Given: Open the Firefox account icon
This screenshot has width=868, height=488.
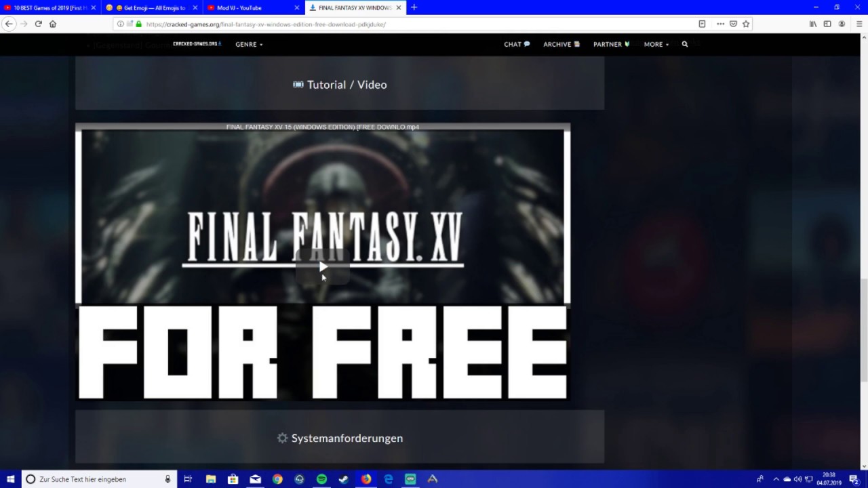Looking at the screenshot, I should coord(842,24).
